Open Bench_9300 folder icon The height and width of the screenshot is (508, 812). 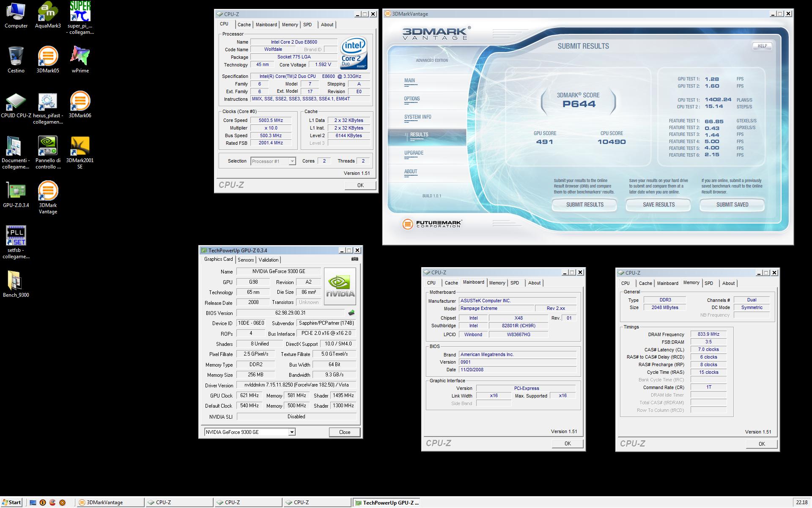click(x=16, y=285)
